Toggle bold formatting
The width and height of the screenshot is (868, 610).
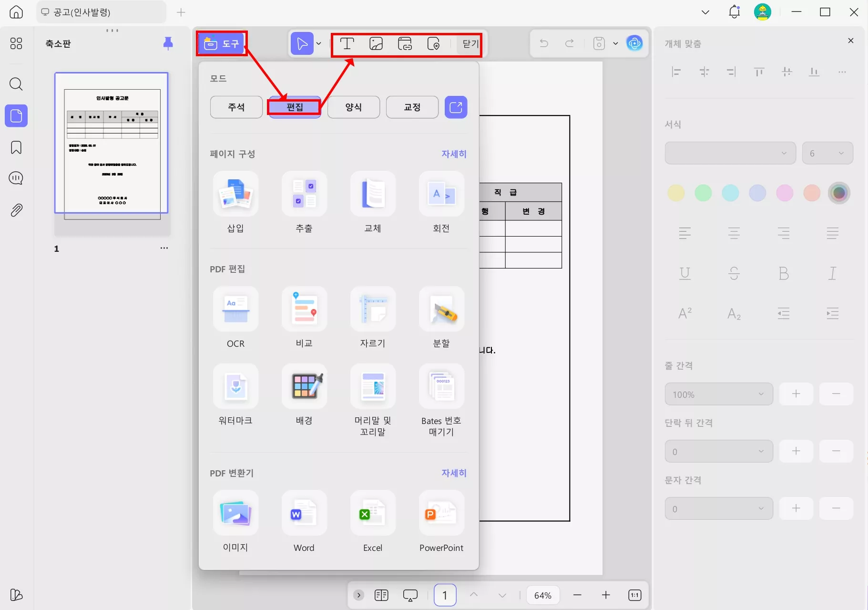tap(784, 273)
